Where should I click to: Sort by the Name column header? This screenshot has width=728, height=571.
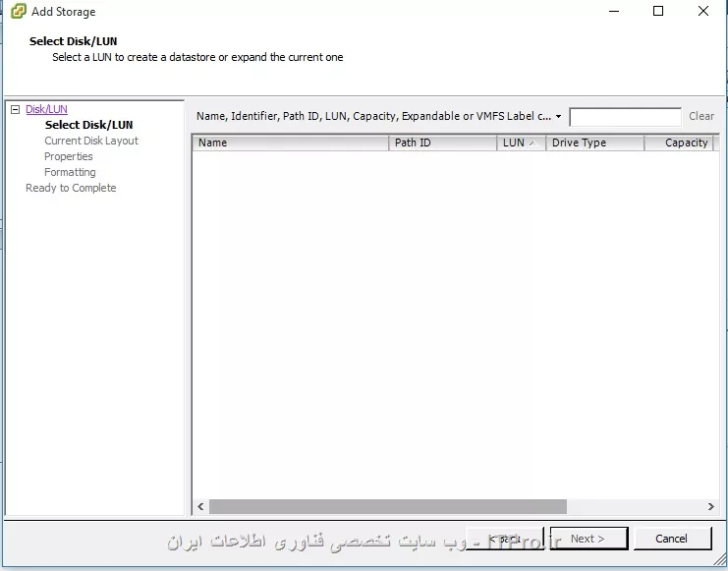[x=290, y=143]
